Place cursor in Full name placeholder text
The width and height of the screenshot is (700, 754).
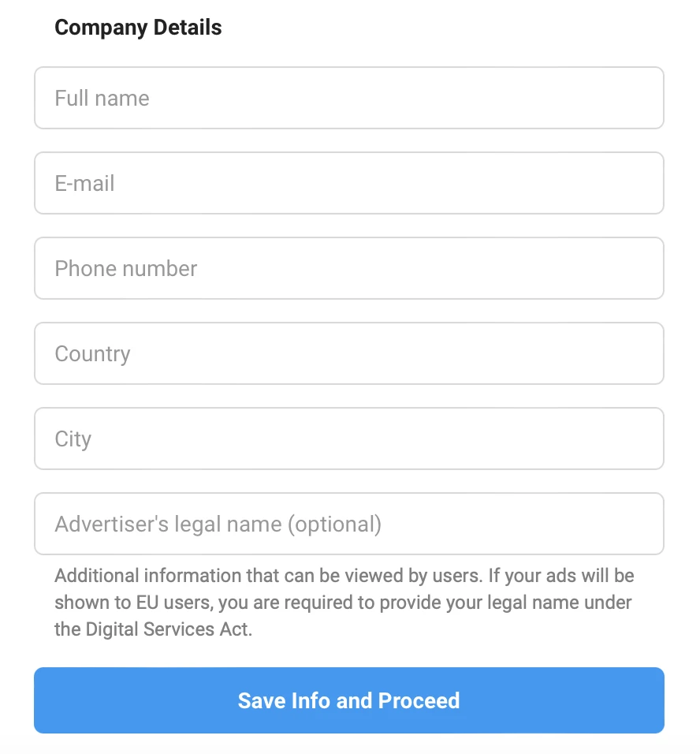102,98
